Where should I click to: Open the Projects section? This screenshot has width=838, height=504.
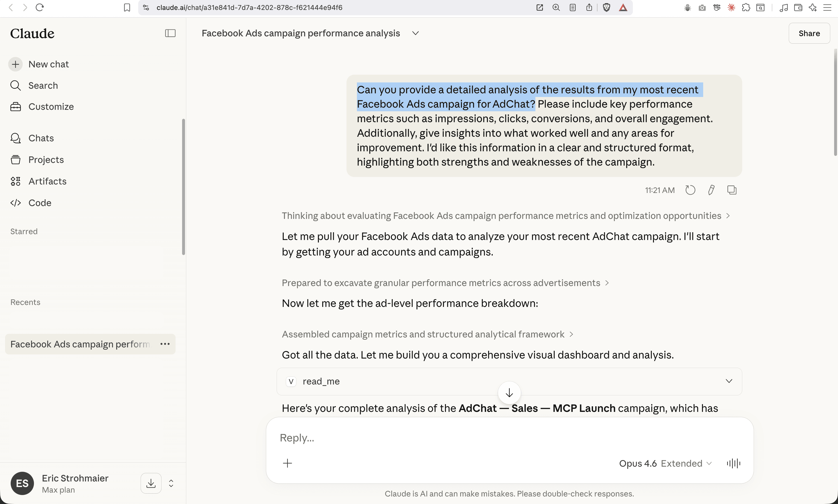46,160
